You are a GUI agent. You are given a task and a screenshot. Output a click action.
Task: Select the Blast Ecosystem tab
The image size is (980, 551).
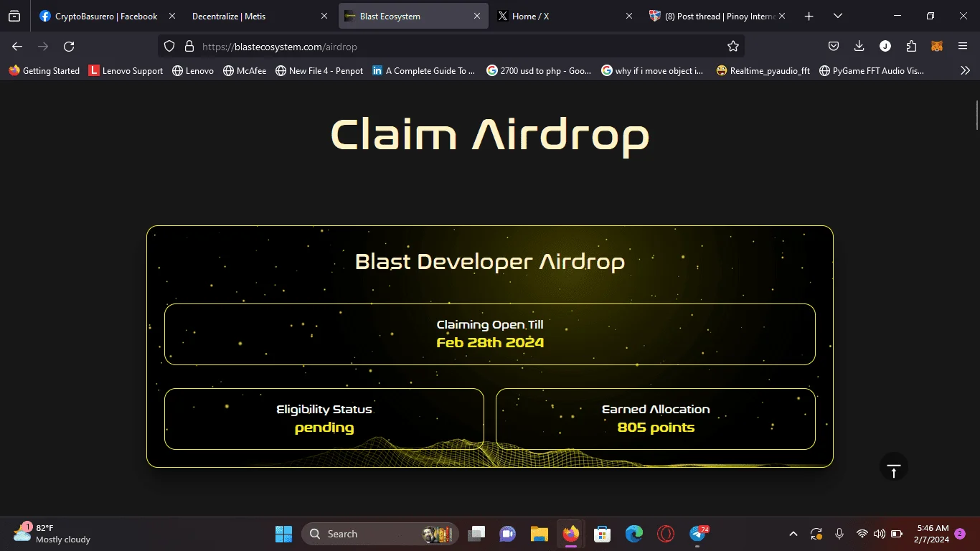(x=413, y=16)
